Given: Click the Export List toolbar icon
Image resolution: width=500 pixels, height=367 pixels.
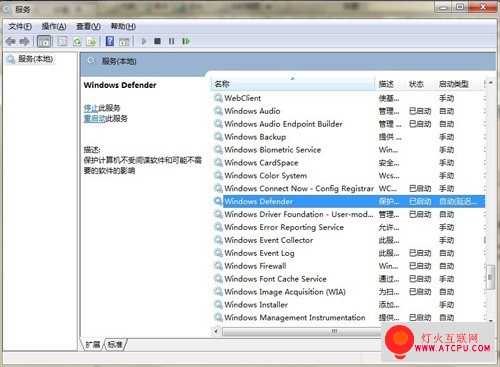Looking at the screenshot, I should [91, 42].
